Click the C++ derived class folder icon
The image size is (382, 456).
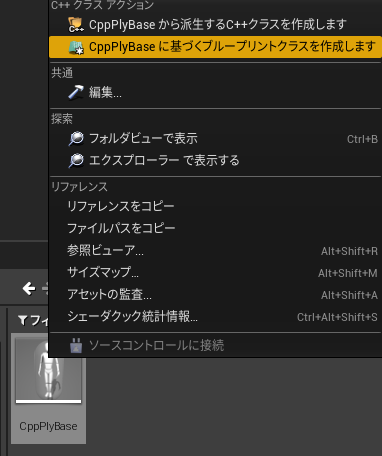[x=76, y=25]
